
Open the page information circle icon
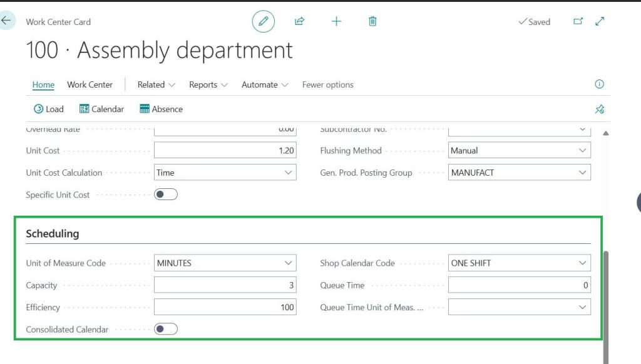click(x=599, y=84)
